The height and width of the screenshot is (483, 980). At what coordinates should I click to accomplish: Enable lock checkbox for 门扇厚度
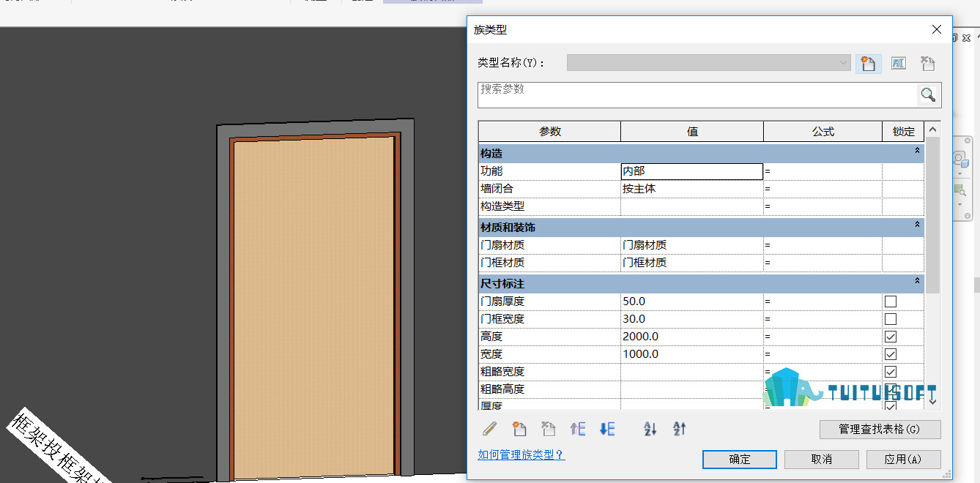[891, 302]
